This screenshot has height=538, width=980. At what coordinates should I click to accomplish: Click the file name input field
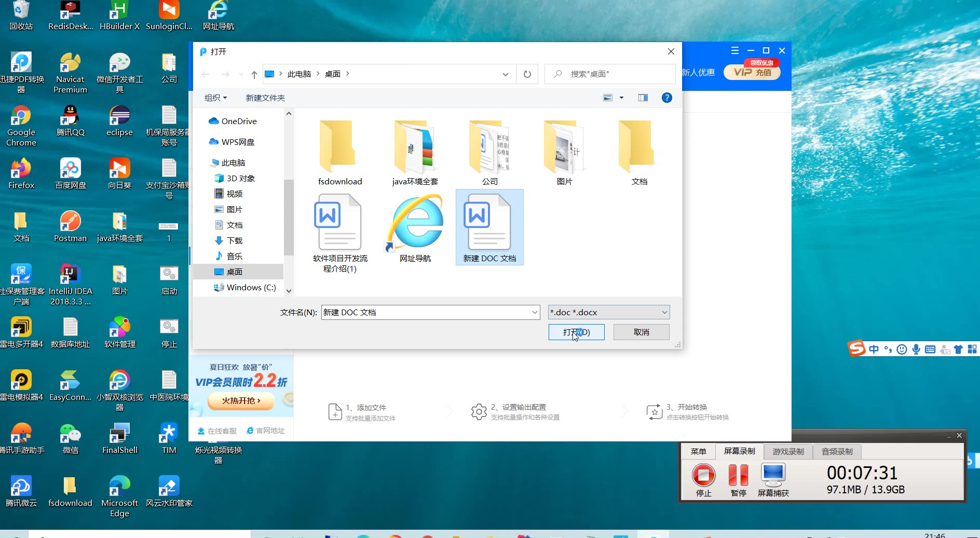coord(426,312)
